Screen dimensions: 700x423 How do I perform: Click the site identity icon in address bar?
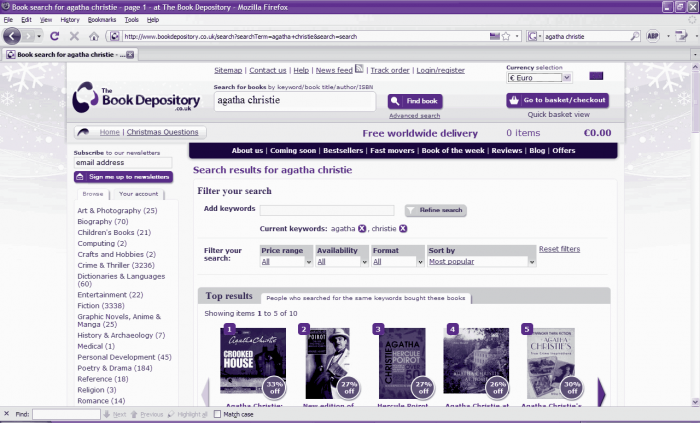click(114, 36)
